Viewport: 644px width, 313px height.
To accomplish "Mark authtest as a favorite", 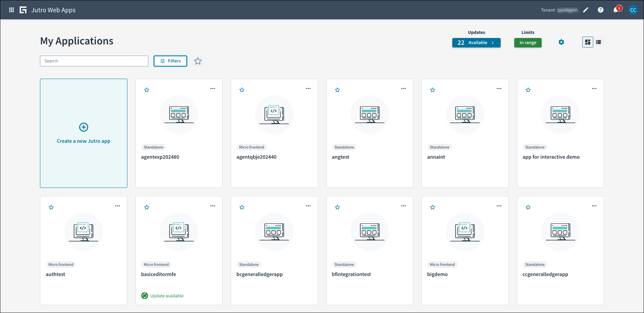I will (51, 207).
